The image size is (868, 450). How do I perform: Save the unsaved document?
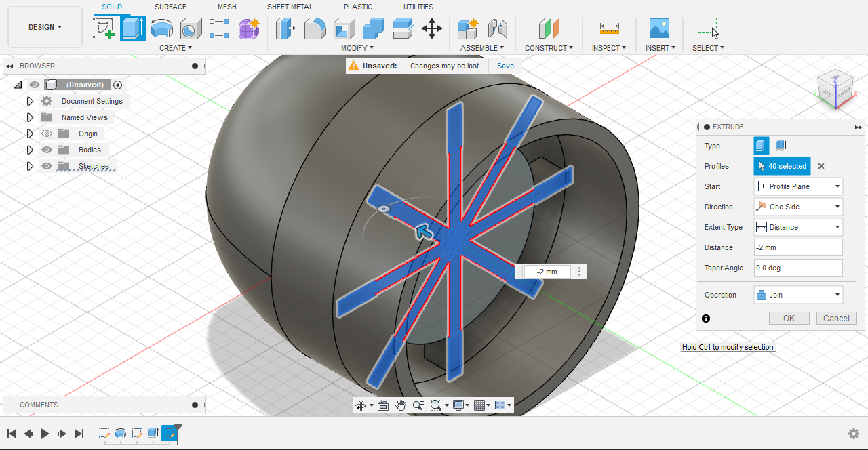pyautogui.click(x=505, y=66)
